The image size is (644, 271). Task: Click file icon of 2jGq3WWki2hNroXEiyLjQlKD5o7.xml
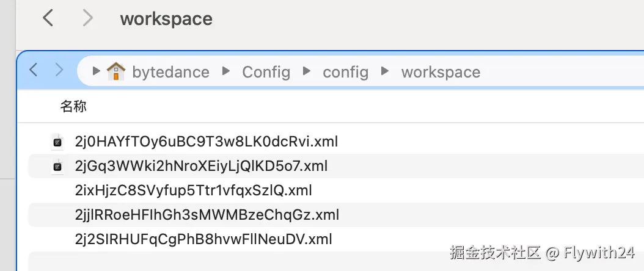57,166
